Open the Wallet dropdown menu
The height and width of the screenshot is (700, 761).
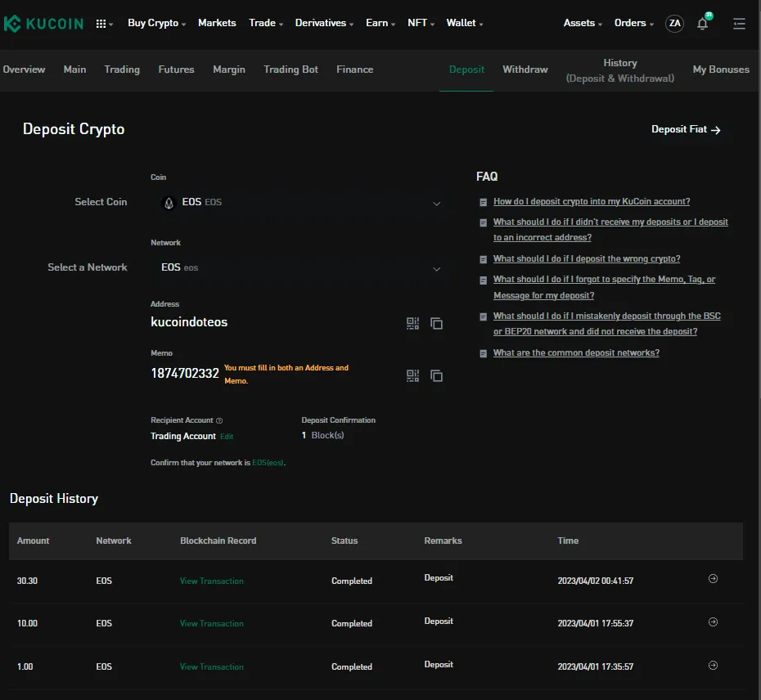coord(465,23)
